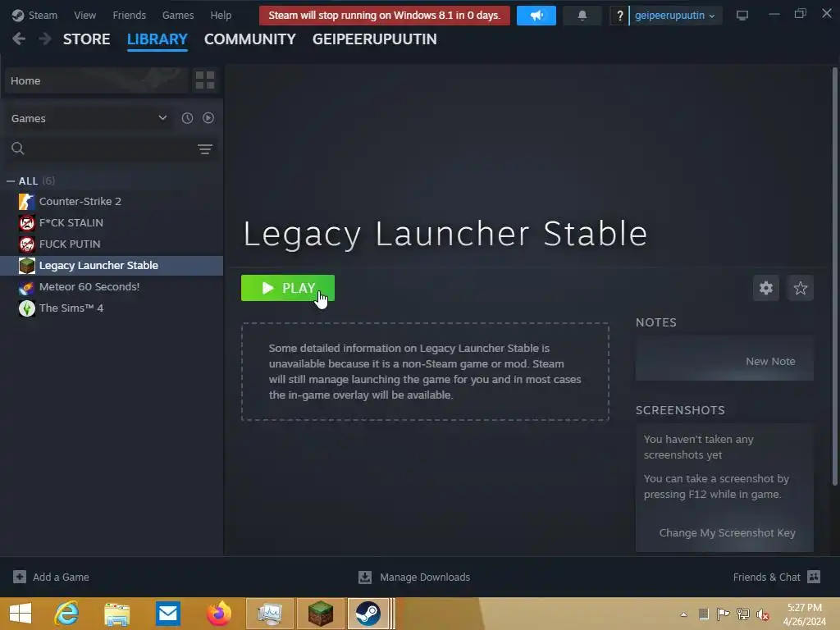Open the COMMUNITY tab

coord(249,39)
